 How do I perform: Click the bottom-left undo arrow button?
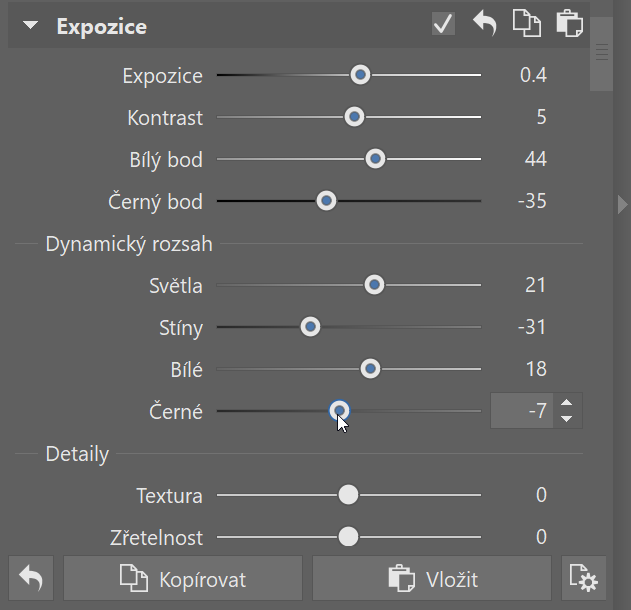pos(31,578)
